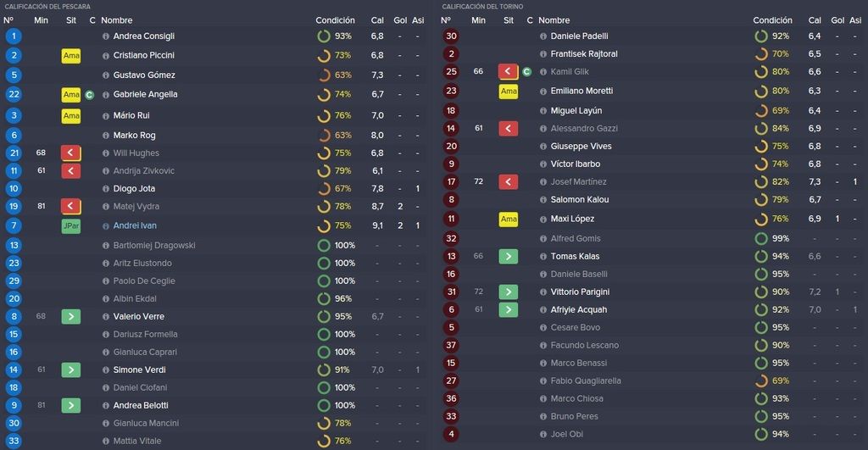
Task: Click red substituted-off arrow for Will Hughes
Action: [71, 153]
